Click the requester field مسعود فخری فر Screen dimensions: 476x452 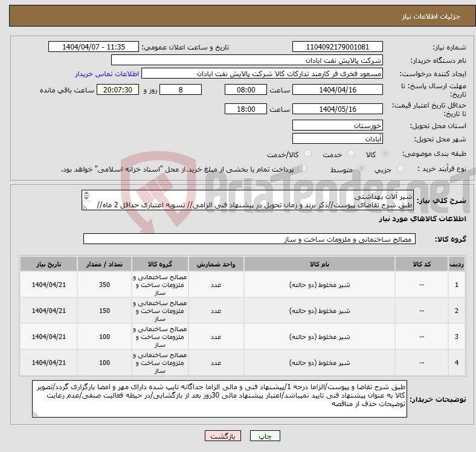262,74
